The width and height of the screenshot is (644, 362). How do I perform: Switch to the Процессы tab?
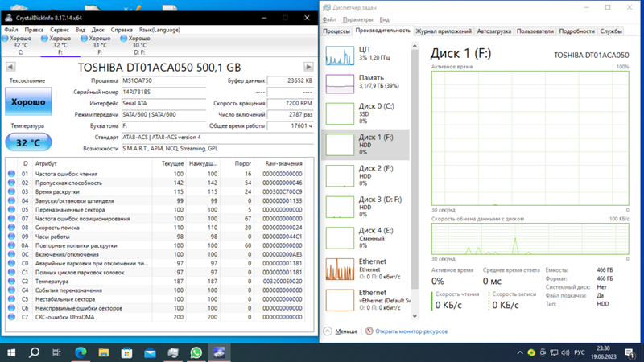point(336,31)
